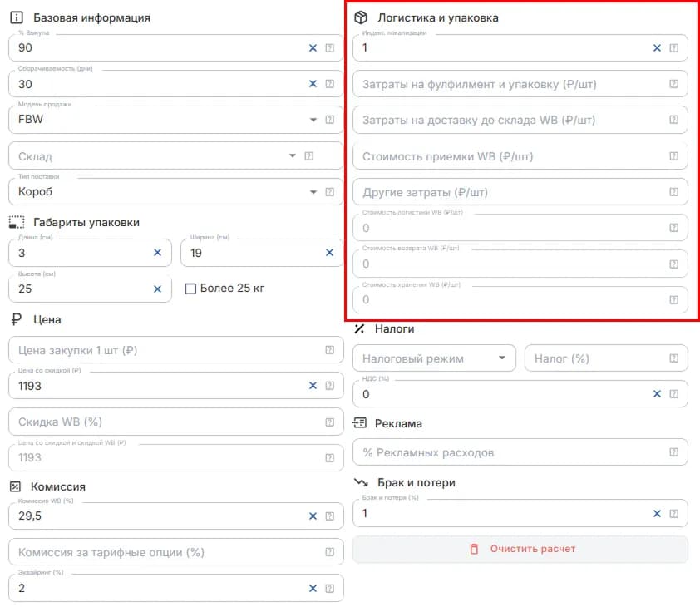Viewport: 700px width, 607px height.
Task: Open help for % Рекламных расходов
Action: click(x=673, y=452)
